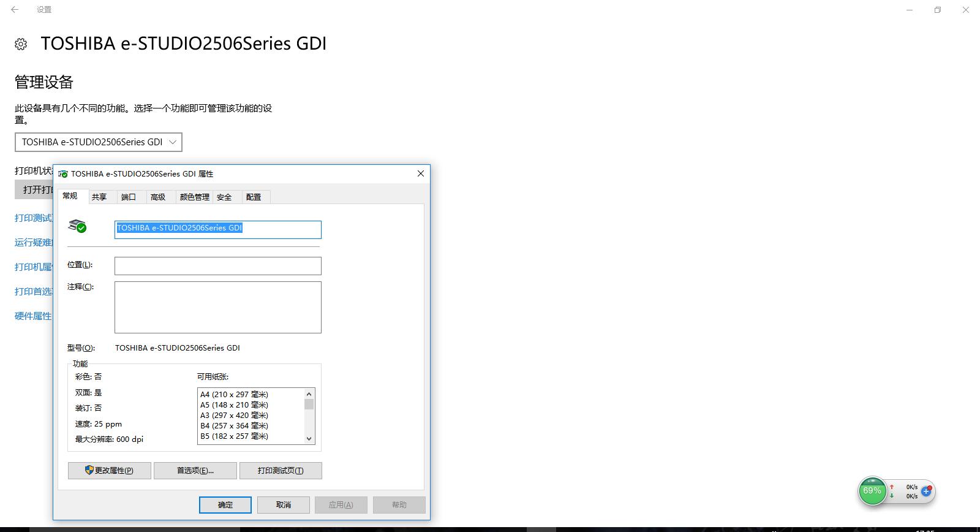980x532 pixels.
Task: Click the 最大分辨率: 600 dpi text
Action: (x=110, y=439)
